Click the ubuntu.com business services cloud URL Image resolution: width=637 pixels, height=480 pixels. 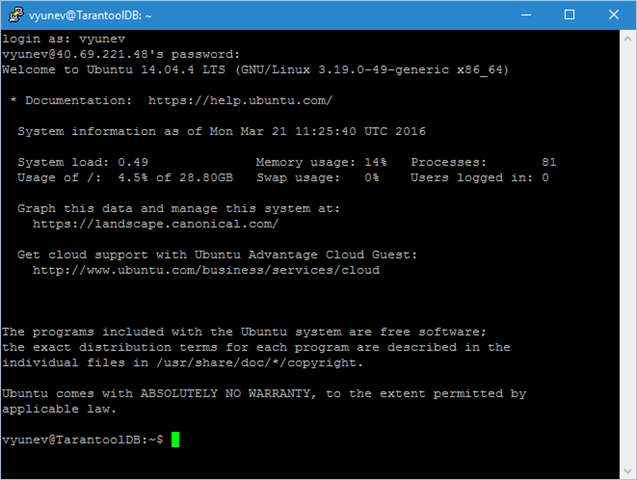[206, 270]
